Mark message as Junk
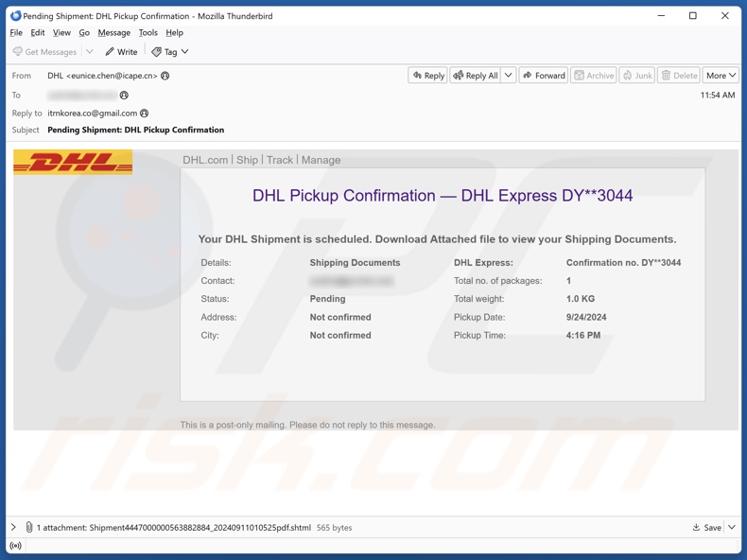This screenshot has width=747, height=560. click(637, 76)
